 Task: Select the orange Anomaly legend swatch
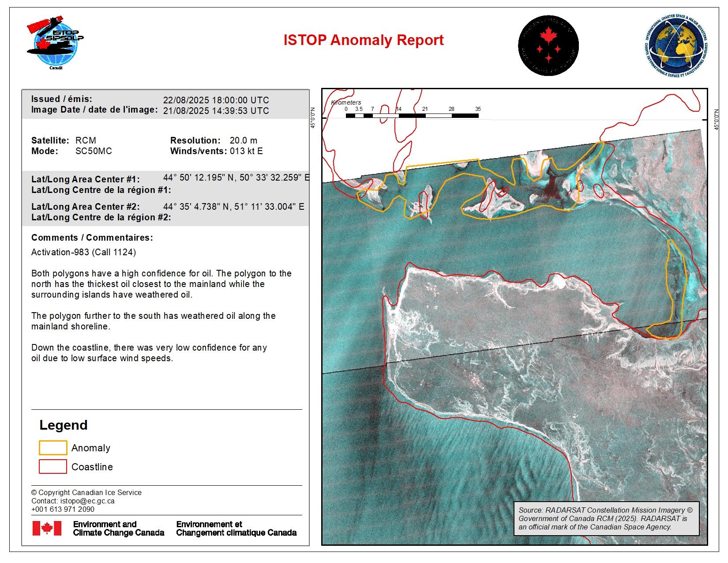[53, 448]
